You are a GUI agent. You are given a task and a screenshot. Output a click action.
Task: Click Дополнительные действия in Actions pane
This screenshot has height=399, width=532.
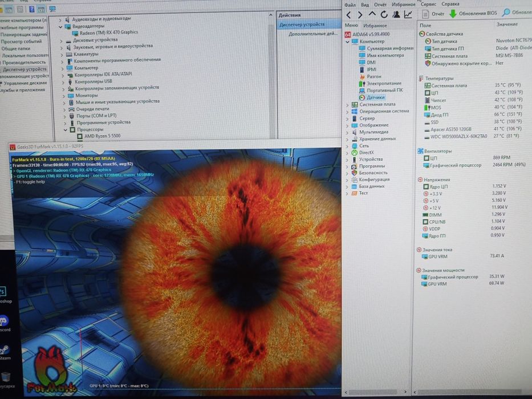312,34
